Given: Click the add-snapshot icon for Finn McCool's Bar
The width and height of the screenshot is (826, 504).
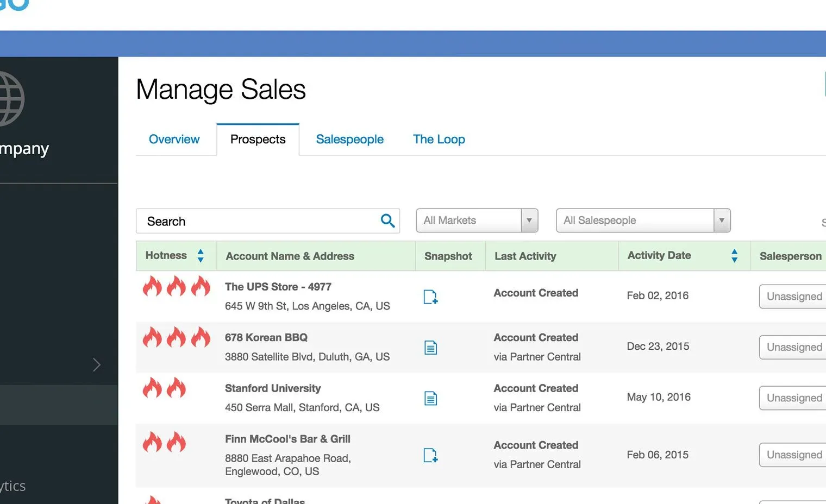Looking at the screenshot, I should [430, 456].
